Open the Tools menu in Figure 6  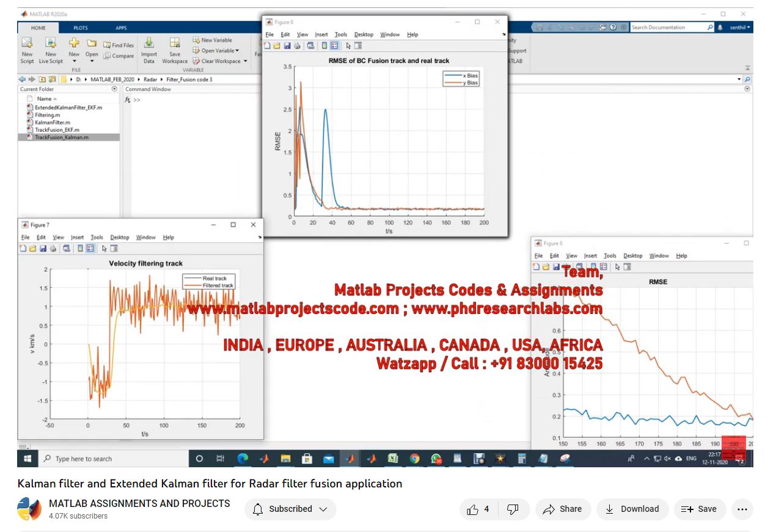point(341,35)
